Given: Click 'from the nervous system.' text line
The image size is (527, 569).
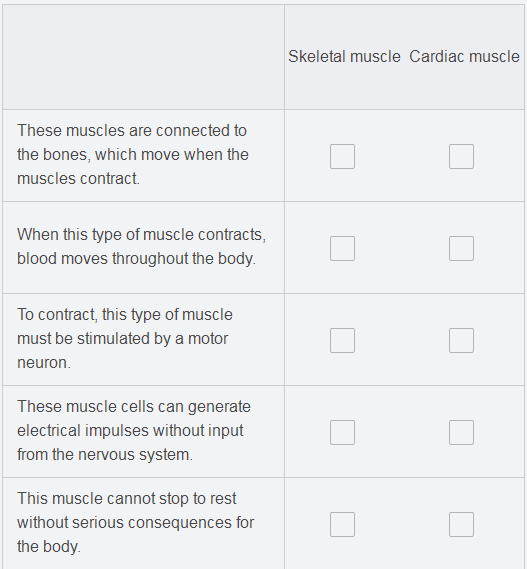Looking at the screenshot, I should click(x=105, y=454).
